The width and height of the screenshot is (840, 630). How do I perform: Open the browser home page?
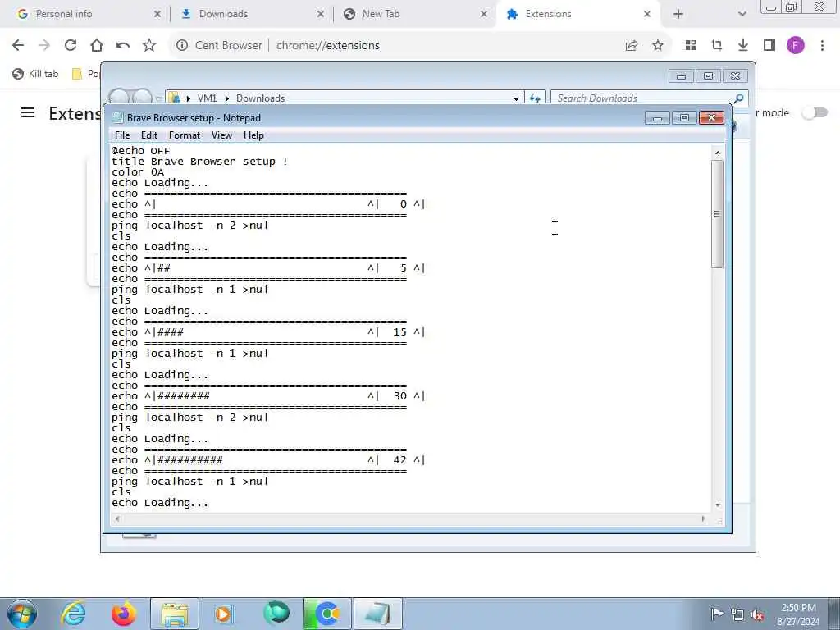click(x=97, y=46)
